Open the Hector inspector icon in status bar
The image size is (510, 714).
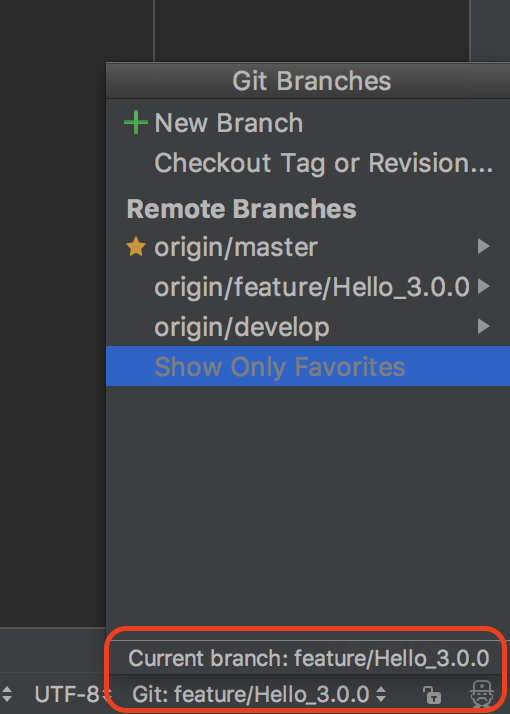(x=482, y=694)
